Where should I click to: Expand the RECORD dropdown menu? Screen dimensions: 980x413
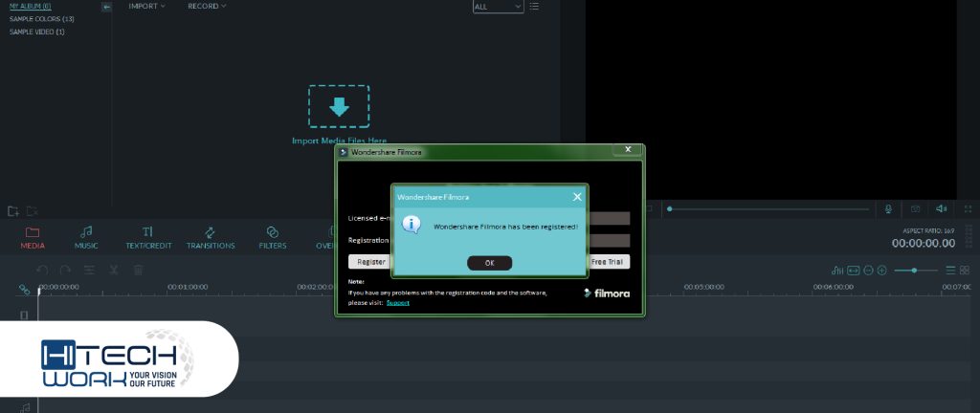point(207,7)
